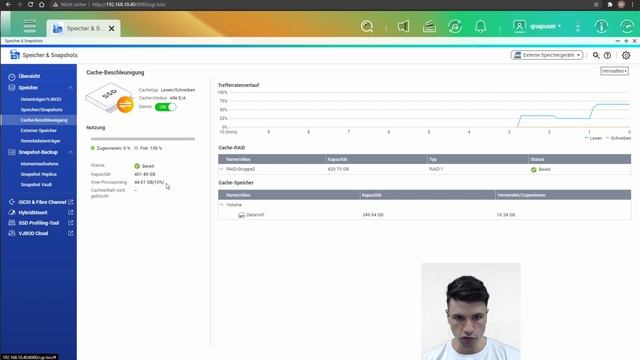Click the Nutzung usage progress bar
This screenshot has width=640, height=360.
tap(143, 139)
